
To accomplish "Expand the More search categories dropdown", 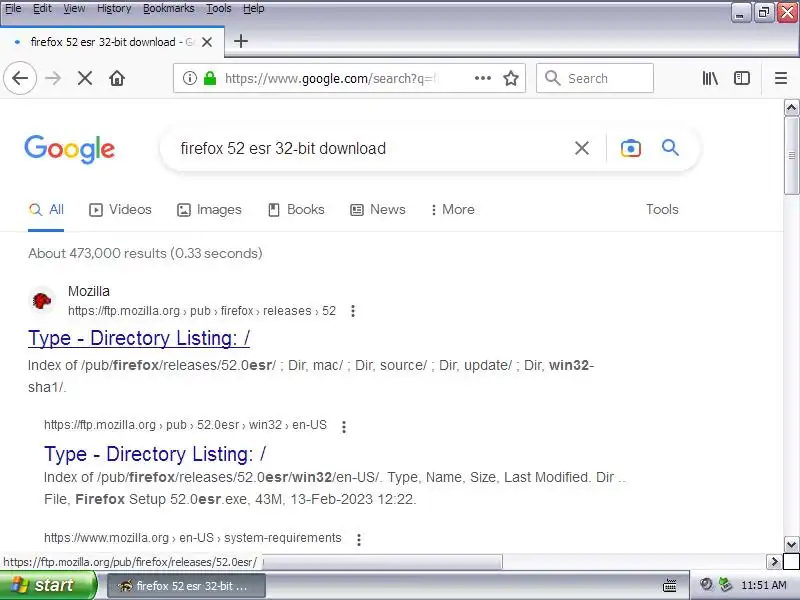I will click(453, 209).
